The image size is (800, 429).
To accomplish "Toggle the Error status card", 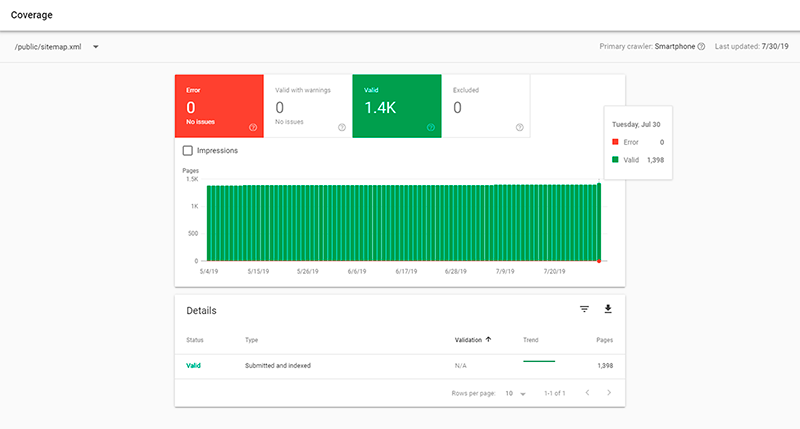I will point(218,105).
